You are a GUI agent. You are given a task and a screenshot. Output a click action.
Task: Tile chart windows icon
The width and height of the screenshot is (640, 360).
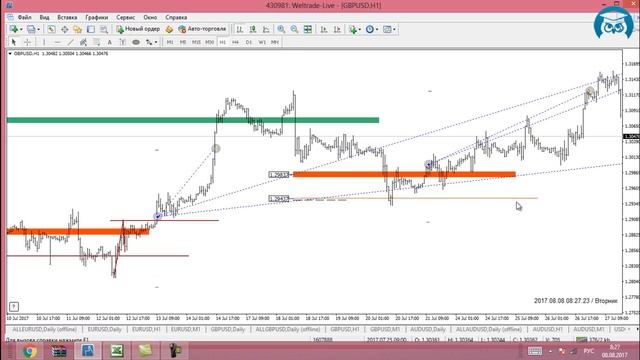pyautogui.click(x=308, y=29)
